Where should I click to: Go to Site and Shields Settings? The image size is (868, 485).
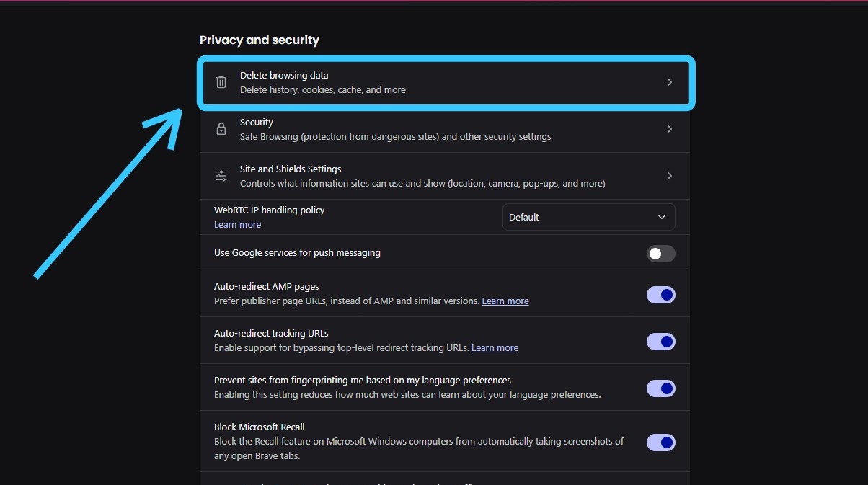point(422,177)
